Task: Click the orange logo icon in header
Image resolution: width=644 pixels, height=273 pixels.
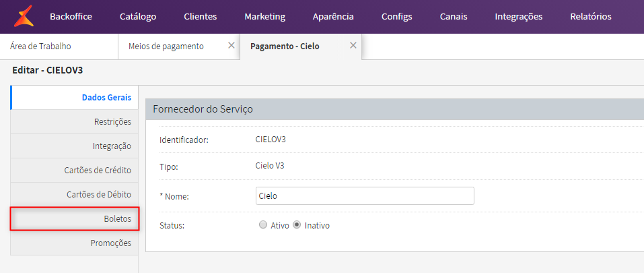Action: point(23,16)
